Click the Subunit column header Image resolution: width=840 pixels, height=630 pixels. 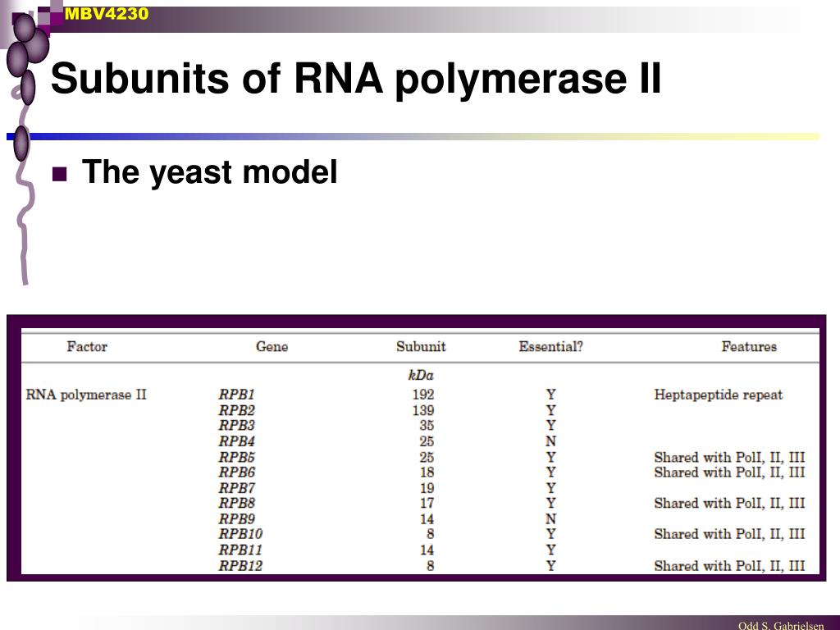tap(421, 347)
